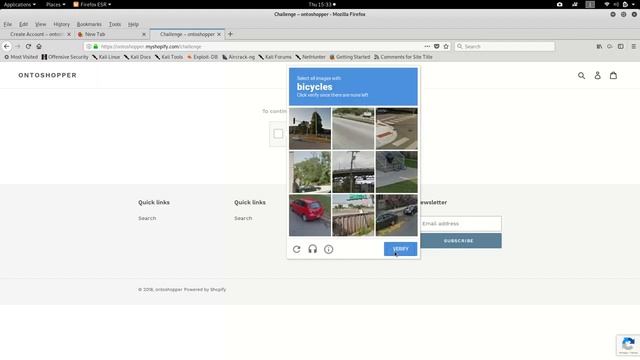Open the Bookmarks menu
The image size is (640, 360).
(89, 24)
